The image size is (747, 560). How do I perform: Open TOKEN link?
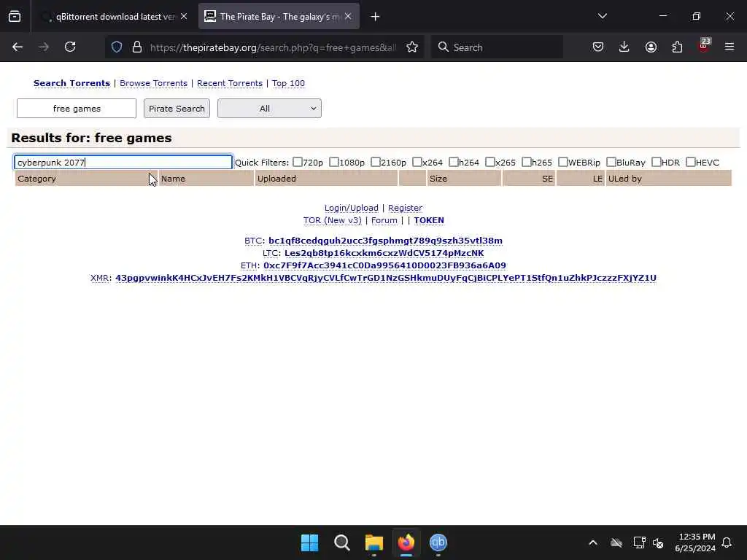point(429,220)
